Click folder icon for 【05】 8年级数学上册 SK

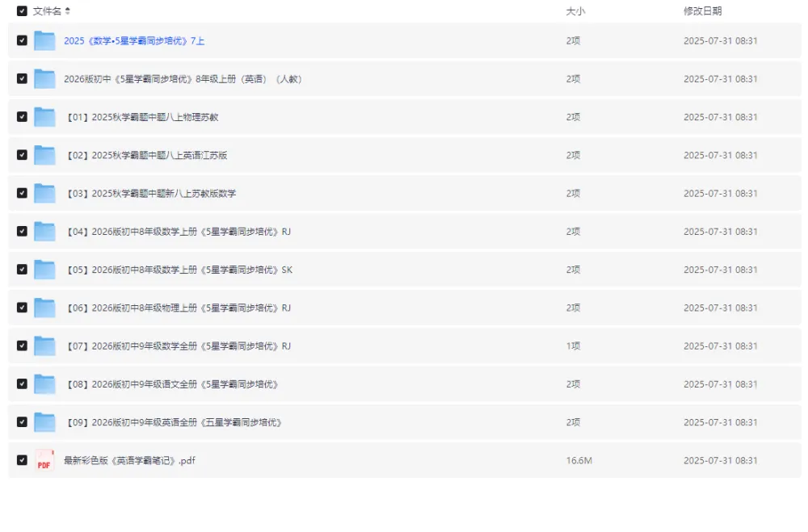[44, 270]
